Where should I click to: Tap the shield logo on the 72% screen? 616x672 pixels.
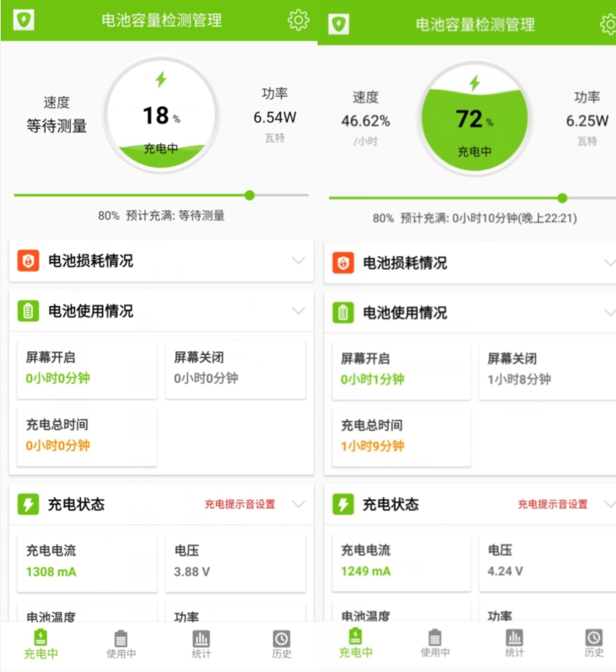pos(338,24)
